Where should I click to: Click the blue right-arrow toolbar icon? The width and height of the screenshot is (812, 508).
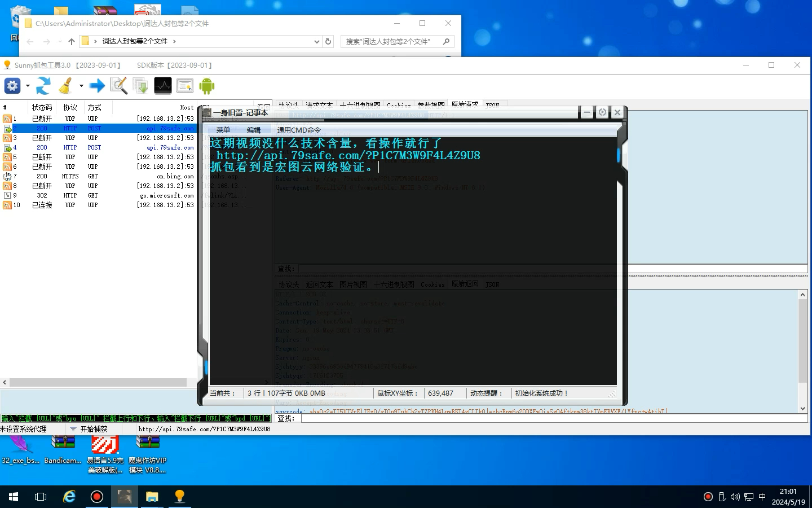pos(97,86)
